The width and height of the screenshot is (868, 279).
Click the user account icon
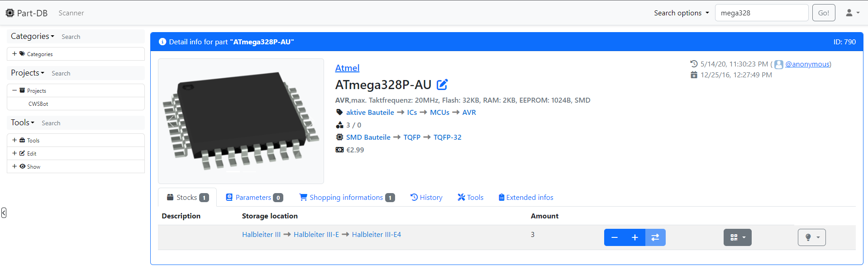pyautogui.click(x=852, y=13)
